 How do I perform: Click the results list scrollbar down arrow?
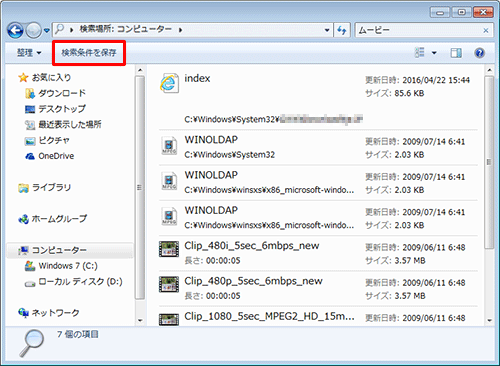tap(489, 320)
